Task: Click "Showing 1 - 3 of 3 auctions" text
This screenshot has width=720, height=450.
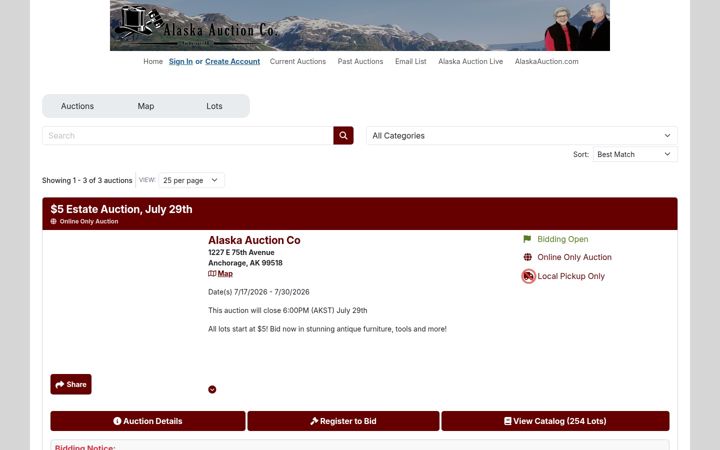Action: (87, 180)
